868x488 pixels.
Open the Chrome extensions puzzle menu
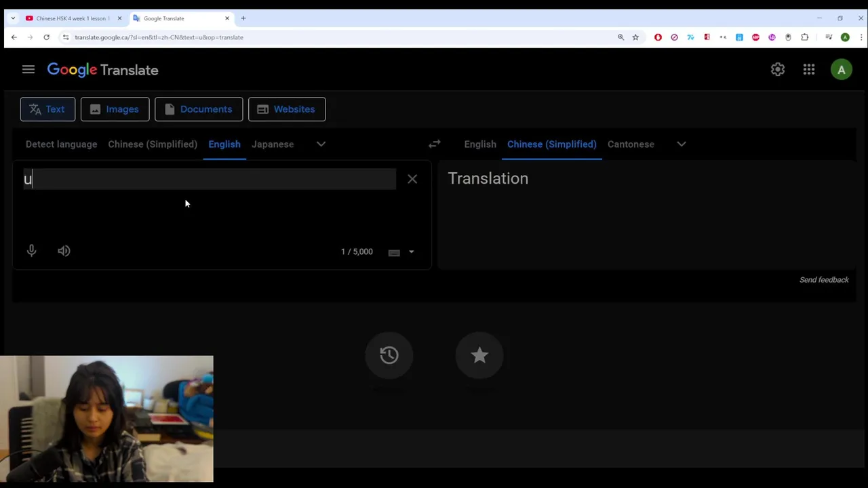coord(804,37)
